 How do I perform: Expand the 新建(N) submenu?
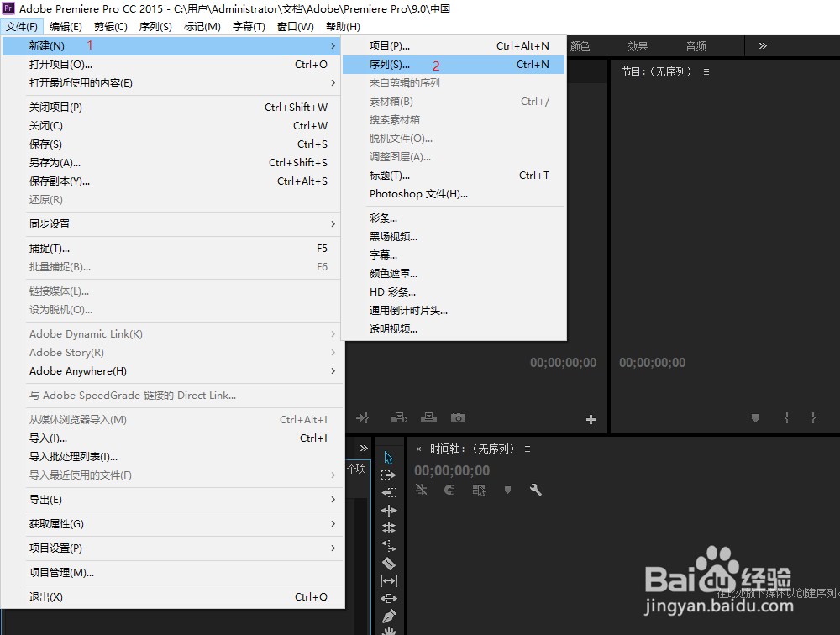pos(171,46)
